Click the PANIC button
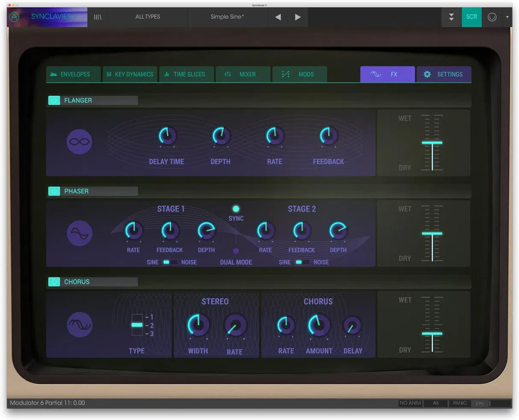The image size is (519, 420). click(x=460, y=403)
